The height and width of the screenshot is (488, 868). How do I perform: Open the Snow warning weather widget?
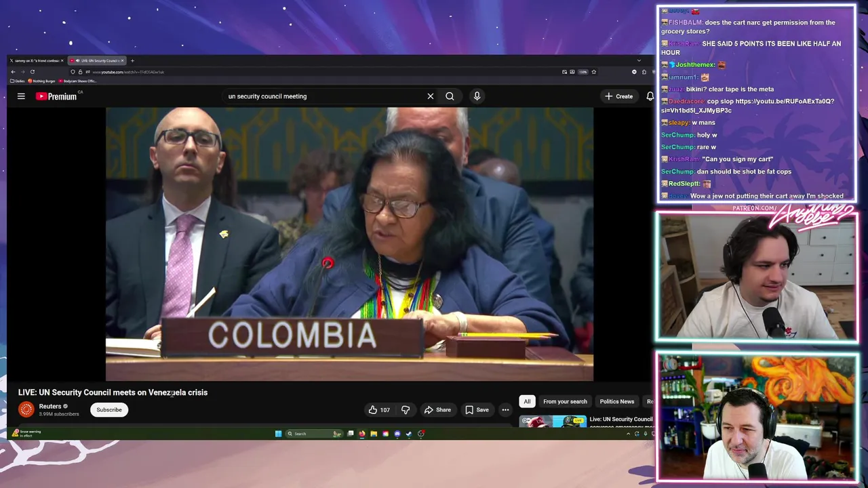27,433
